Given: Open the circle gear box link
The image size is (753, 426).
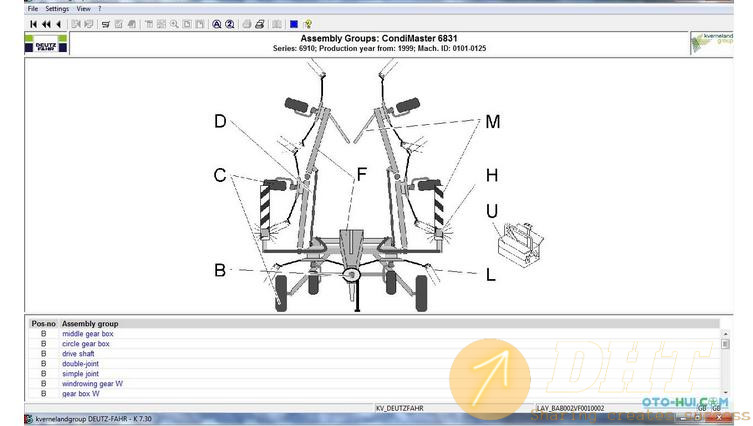Looking at the screenshot, I should tap(86, 344).
